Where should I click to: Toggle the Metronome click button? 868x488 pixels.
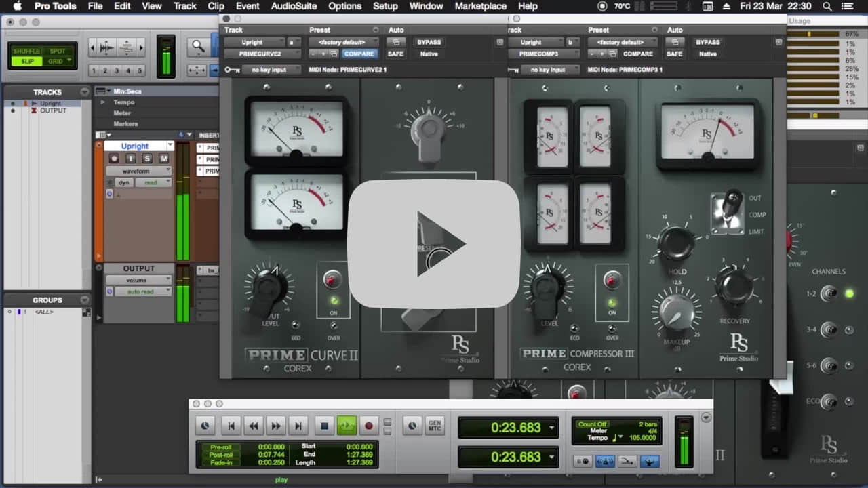tap(605, 461)
